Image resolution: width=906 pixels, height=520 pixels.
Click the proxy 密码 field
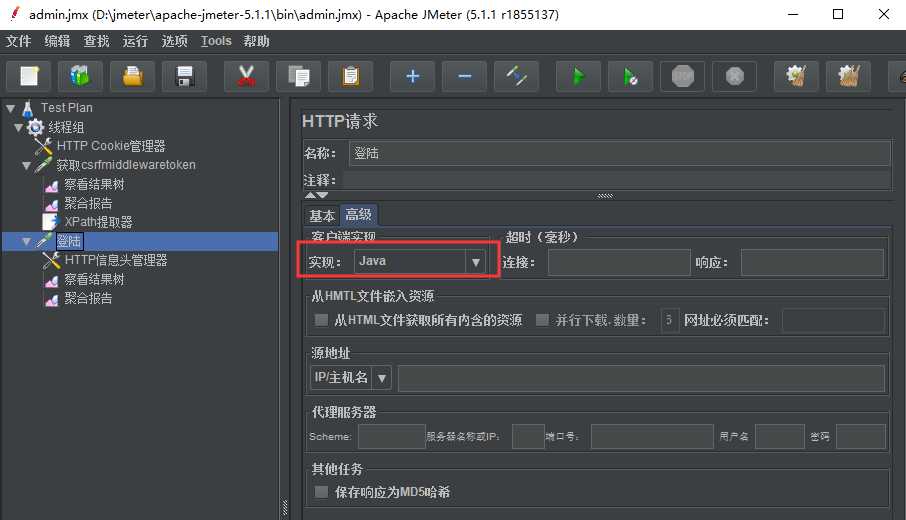[860, 437]
